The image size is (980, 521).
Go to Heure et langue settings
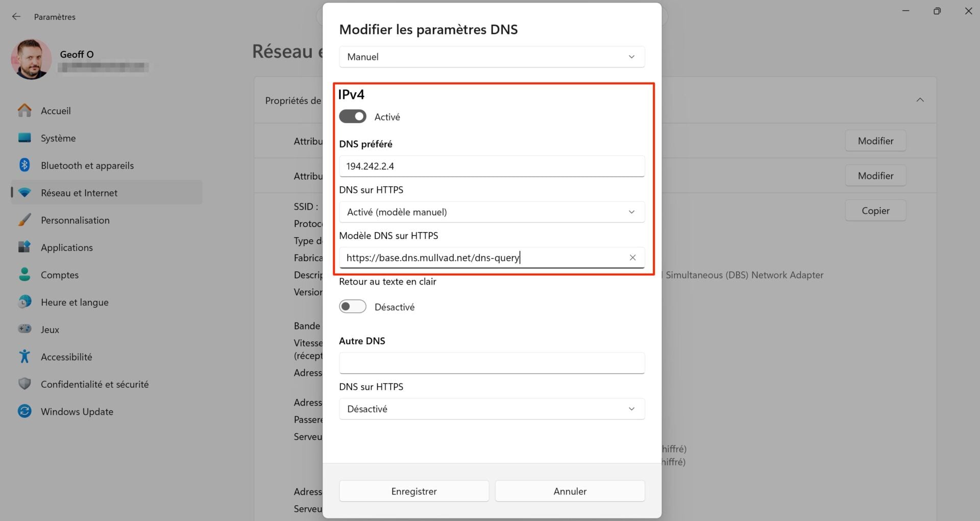(75, 302)
